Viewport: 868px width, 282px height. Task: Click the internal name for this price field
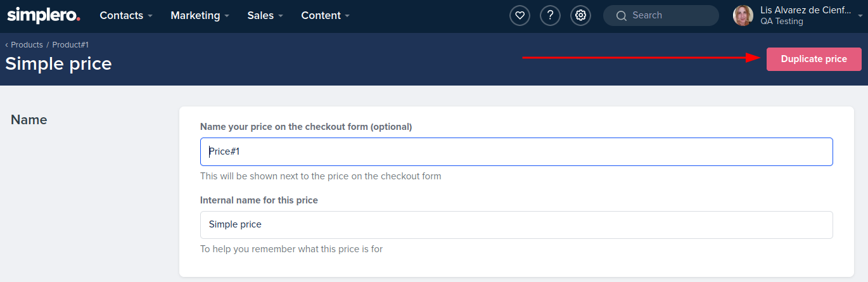pyautogui.click(x=516, y=224)
